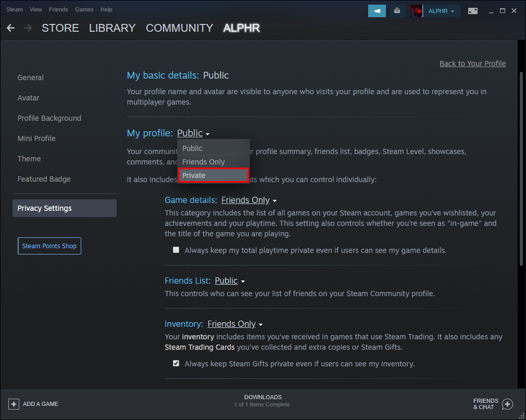This screenshot has width=526, height=420.
Task: Open the Games menu
Action: 84,9
